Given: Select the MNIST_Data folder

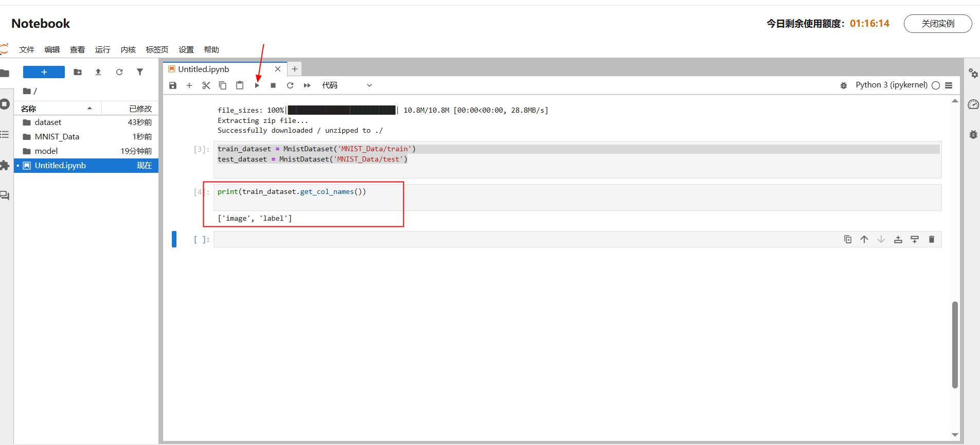Looking at the screenshot, I should click(86, 137).
